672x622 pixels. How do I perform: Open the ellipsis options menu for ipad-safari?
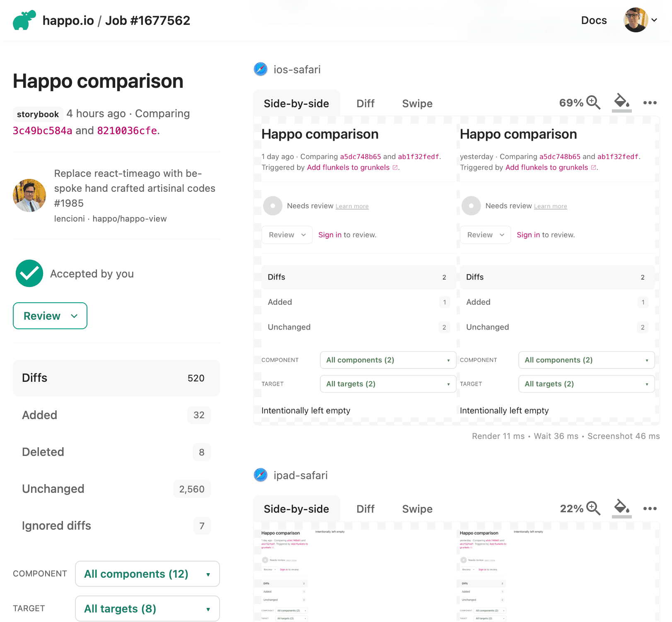(x=649, y=509)
